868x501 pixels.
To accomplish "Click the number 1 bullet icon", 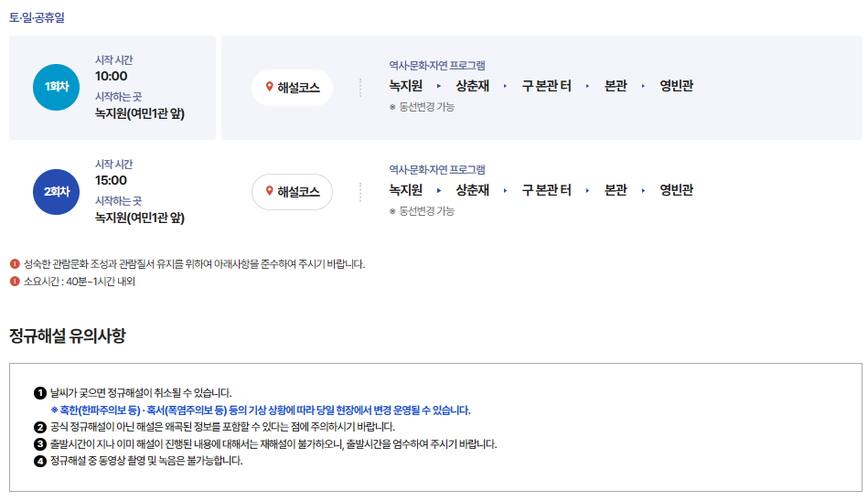I will 40,393.
